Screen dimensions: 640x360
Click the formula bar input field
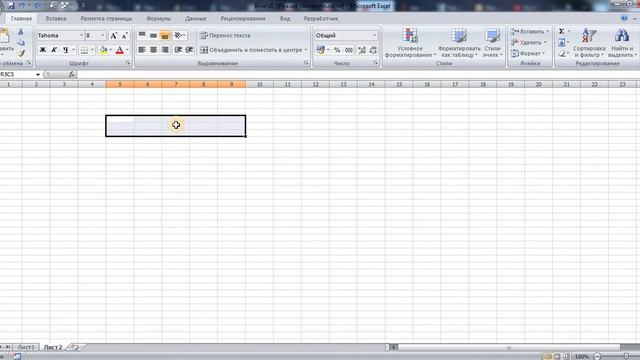click(x=358, y=74)
